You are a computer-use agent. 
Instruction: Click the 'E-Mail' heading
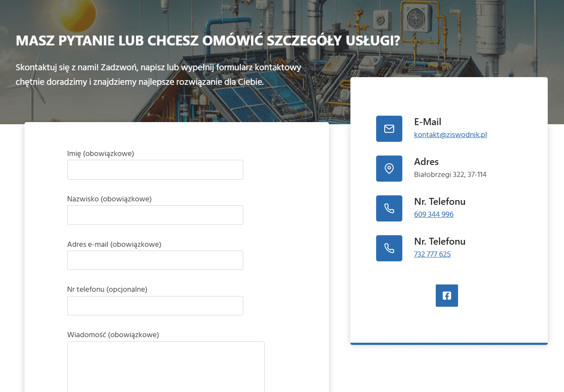(x=428, y=122)
